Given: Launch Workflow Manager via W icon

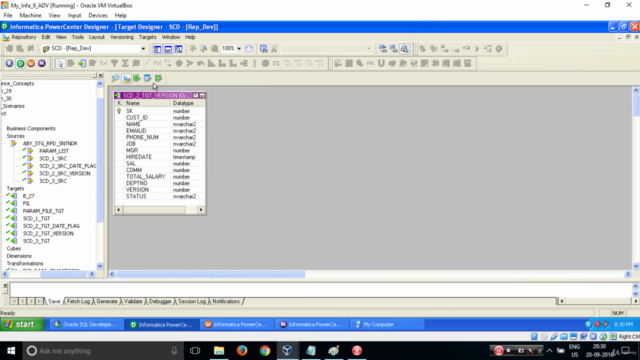Looking at the screenshot, I should (x=31, y=63).
